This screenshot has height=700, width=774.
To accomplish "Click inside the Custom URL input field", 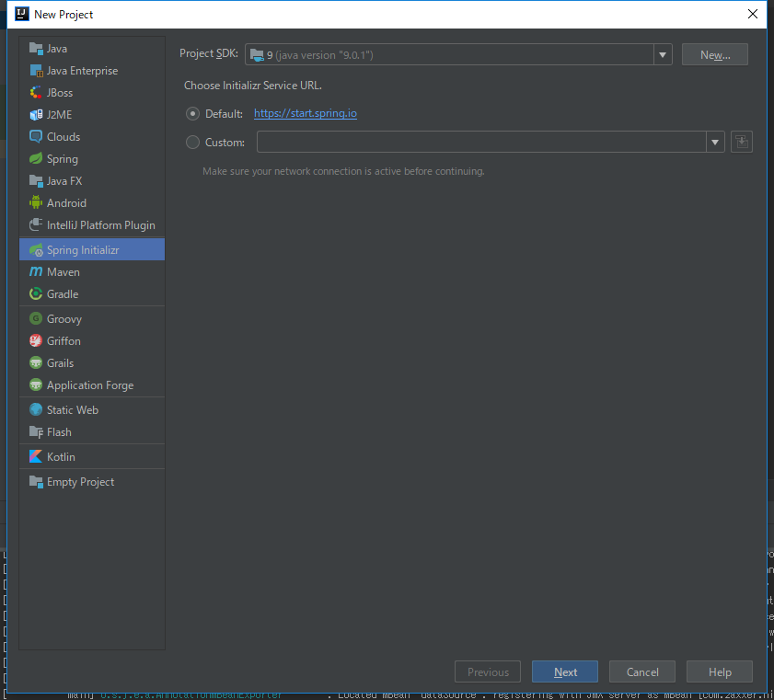I will coord(481,142).
